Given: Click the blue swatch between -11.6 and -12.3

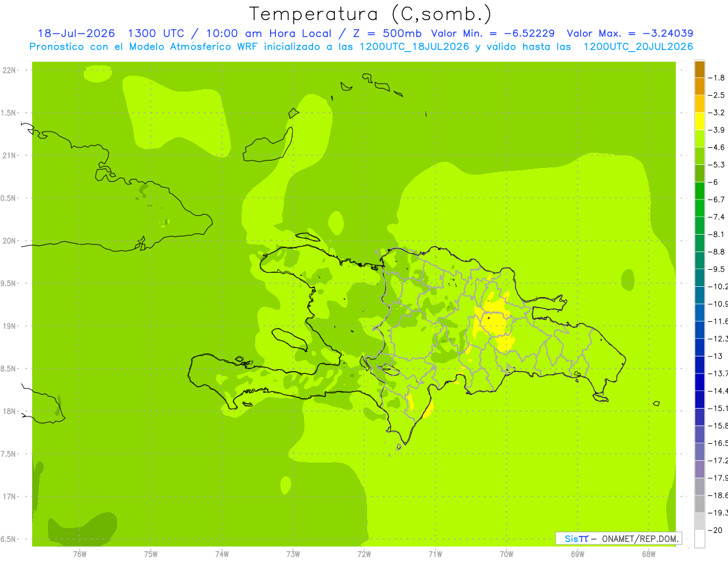Looking at the screenshot, I should pos(699,329).
